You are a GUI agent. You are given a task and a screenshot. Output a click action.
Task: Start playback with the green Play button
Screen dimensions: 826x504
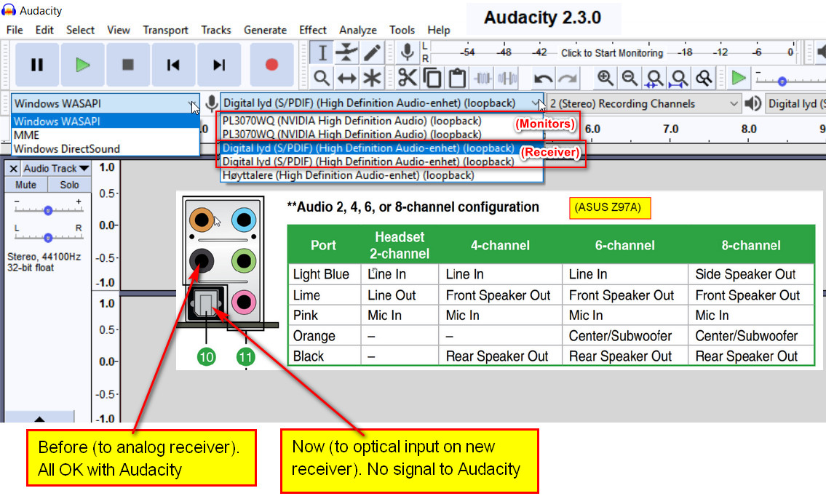click(82, 65)
